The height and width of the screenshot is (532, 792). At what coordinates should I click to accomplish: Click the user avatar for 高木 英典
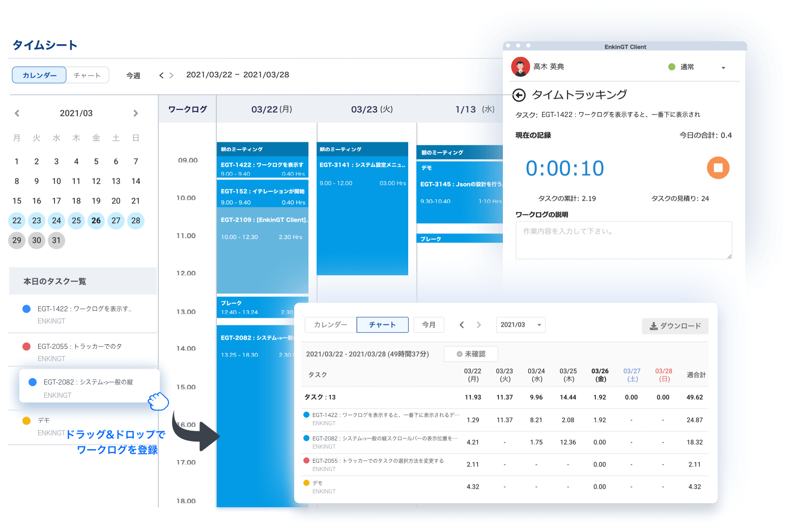coord(520,67)
